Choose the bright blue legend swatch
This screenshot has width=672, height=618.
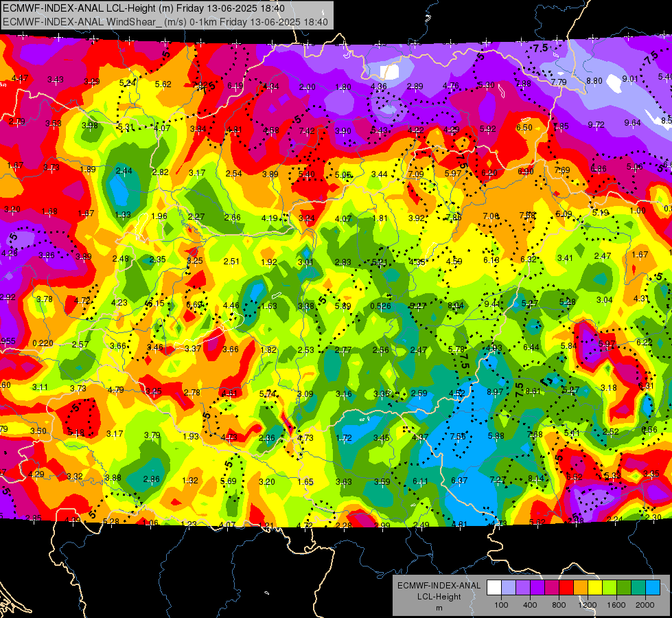[x=653, y=588]
